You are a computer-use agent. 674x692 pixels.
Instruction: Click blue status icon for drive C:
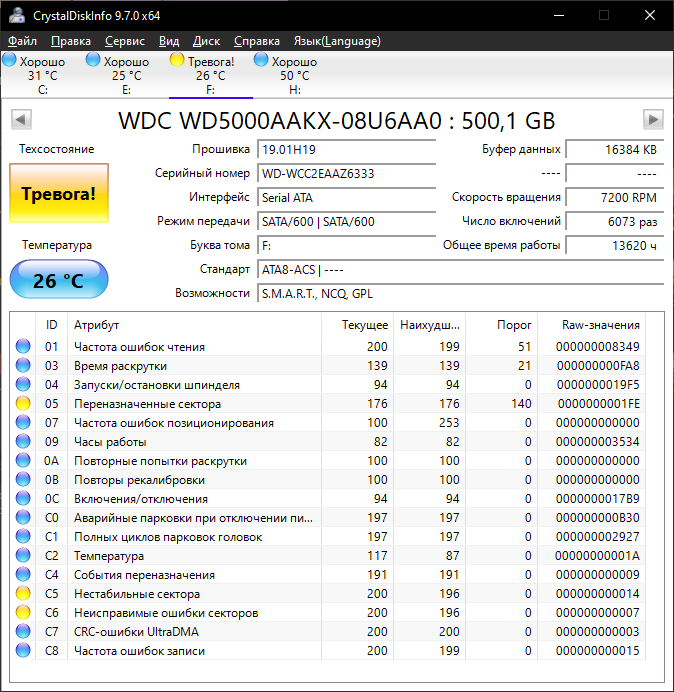[9, 61]
